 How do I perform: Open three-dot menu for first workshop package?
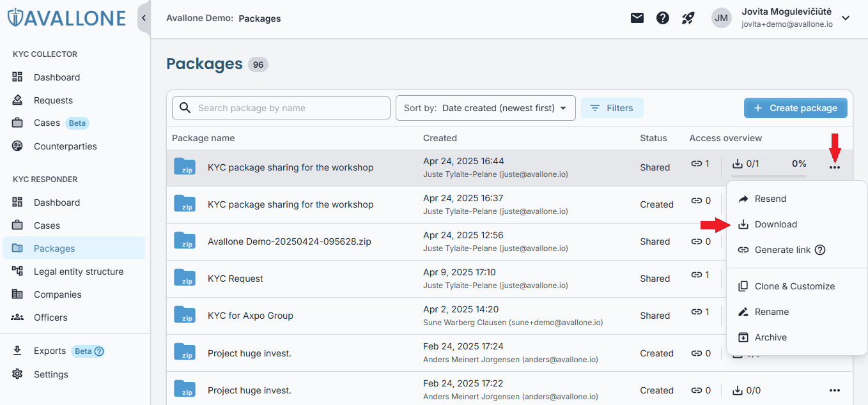[834, 167]
